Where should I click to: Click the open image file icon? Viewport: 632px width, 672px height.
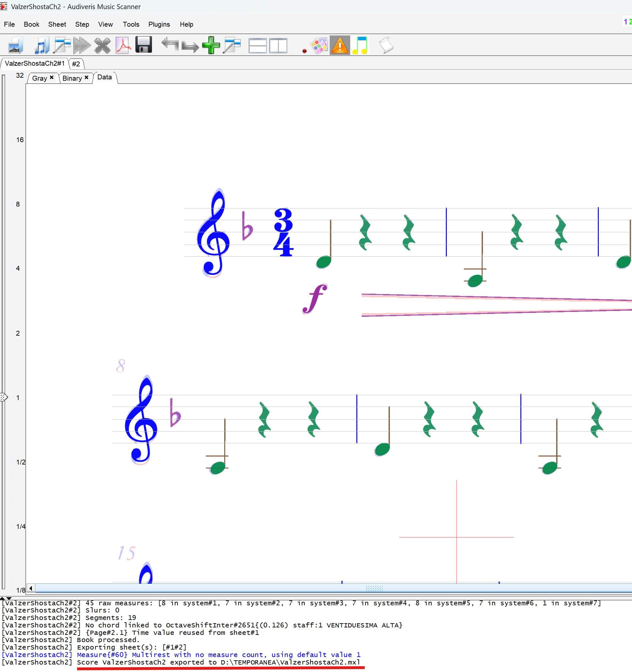pos(15,46)
